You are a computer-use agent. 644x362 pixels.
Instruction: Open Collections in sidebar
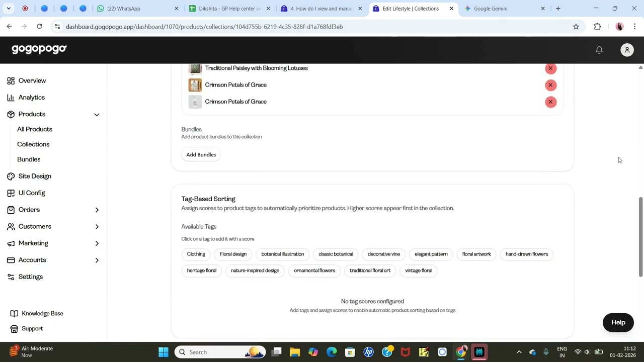point(33,144)
